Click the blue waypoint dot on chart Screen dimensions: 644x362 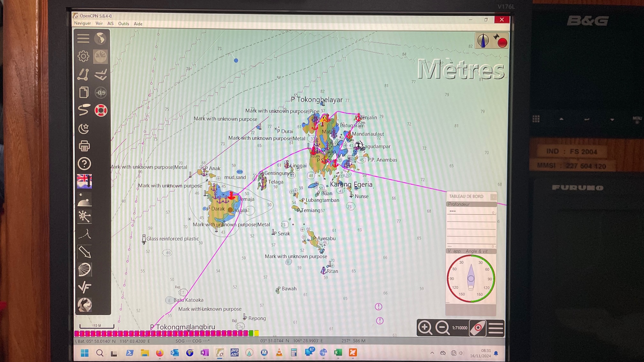[236, 60]
